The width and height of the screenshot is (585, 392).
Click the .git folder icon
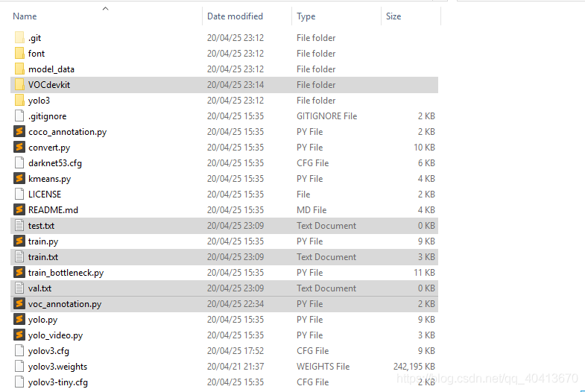(19, 38)
